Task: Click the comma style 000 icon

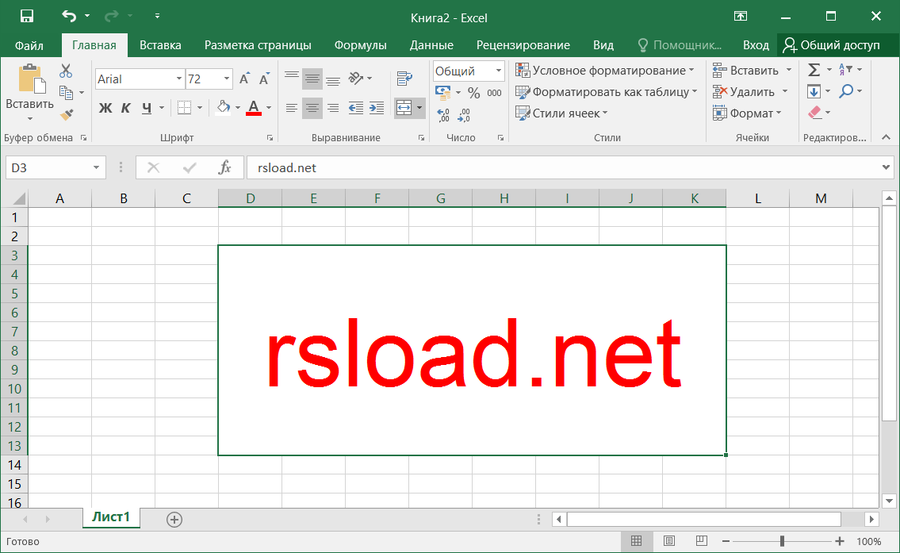Action: coord(494,92)
